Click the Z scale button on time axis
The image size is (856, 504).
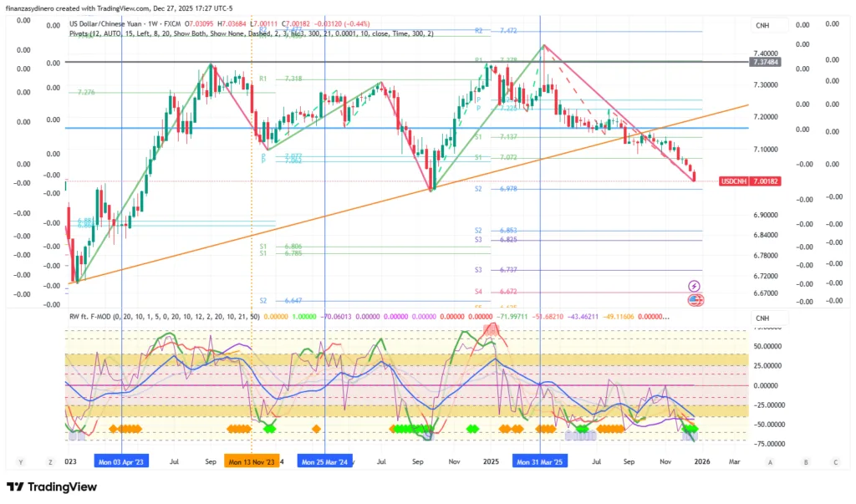(x=49, y=461)
